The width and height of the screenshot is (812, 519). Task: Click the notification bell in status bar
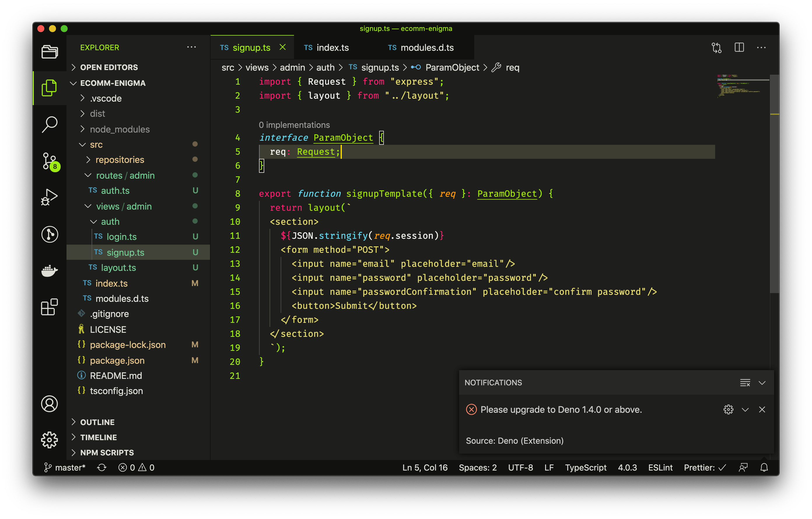pyautogui.click(x=764, y=467)
